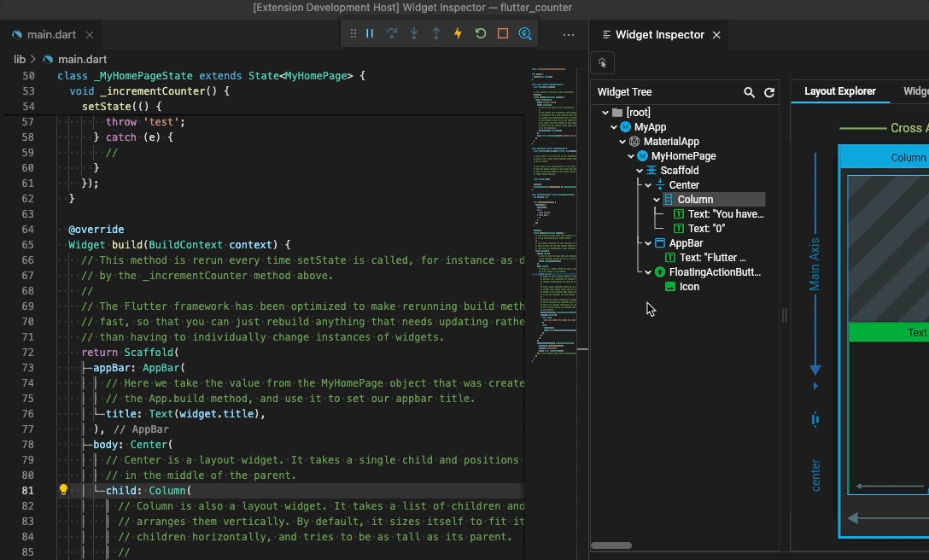Click the Step Into debug icon
The image size is (929, 560).
pos(413,34)
